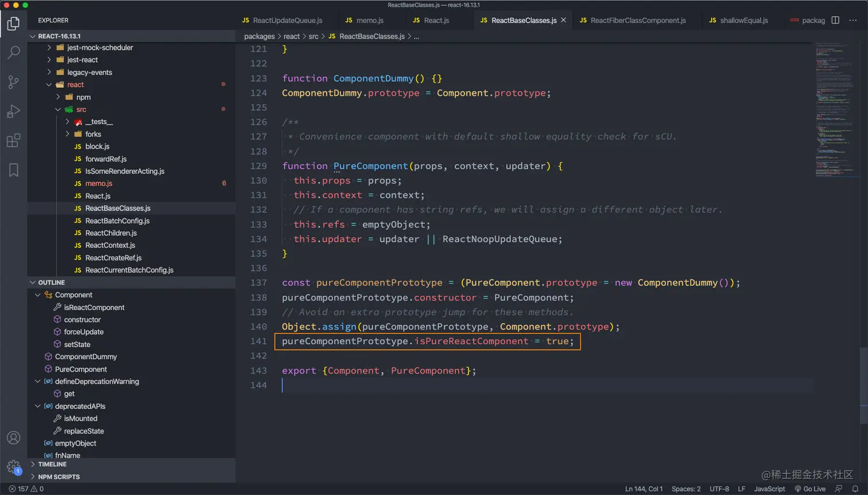Expand the __tests__ folder
Image resolution: width=868 pixels, height=495 pixels.
tap(67, 122)
